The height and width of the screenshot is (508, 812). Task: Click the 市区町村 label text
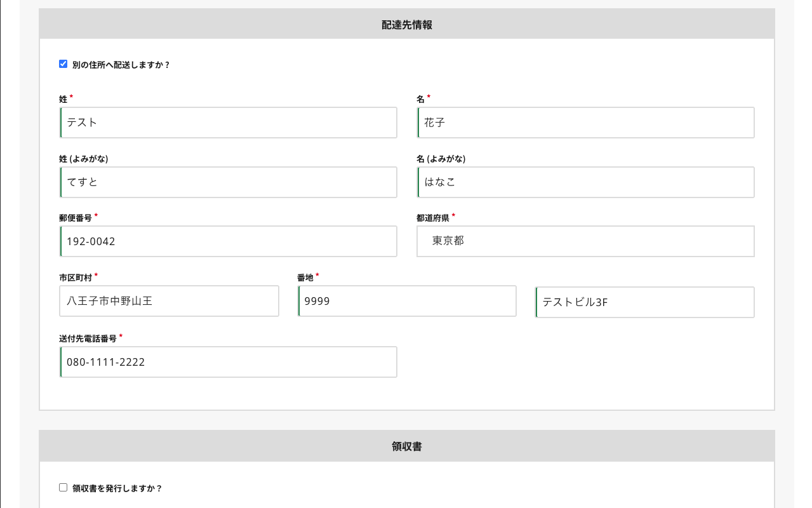click(x=76, y=277)
